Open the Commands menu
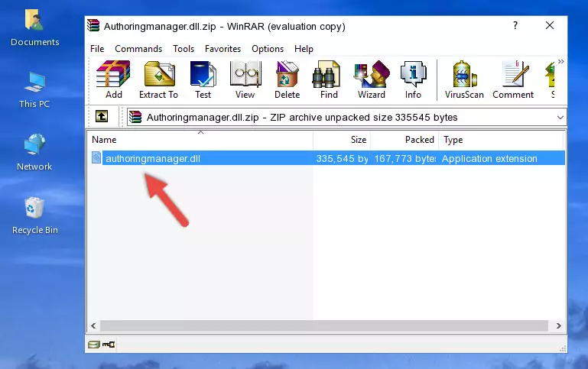 [x=138, y=49]
